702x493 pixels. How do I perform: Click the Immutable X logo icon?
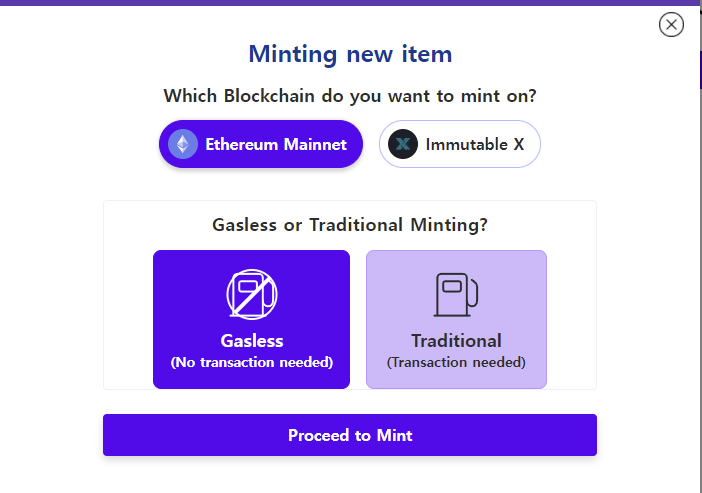coord(402,144)
